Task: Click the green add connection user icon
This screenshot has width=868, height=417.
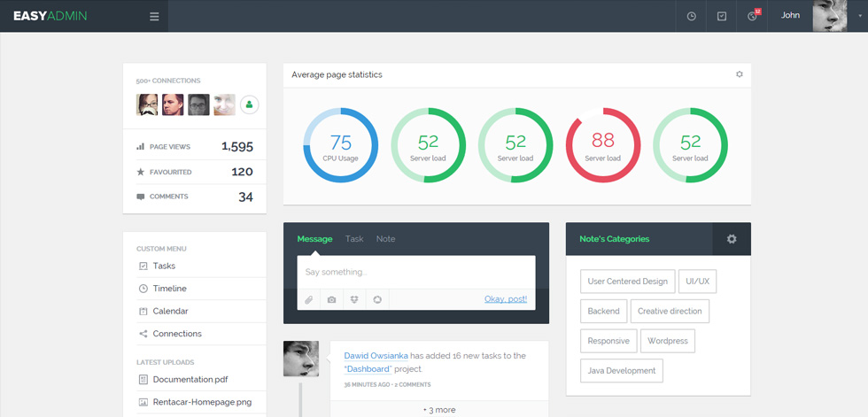Action: [x=250, y=104]
